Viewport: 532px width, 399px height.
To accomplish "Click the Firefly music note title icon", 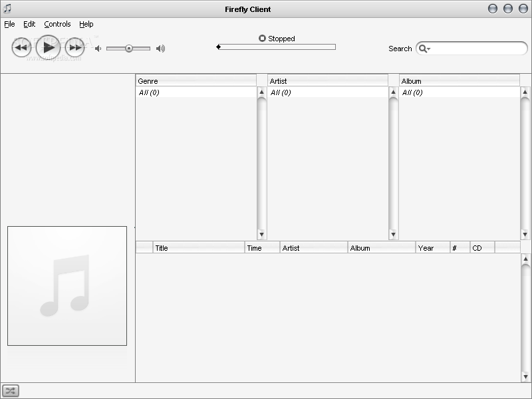I will [x=7, y=9].
